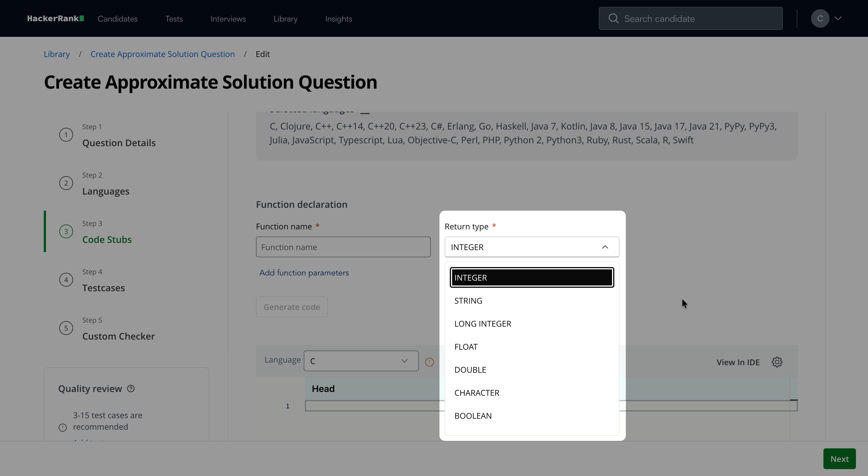Image resolution: width=868 pixels, height=476 pixels.
Task: Focus the Search candidate field
Action: point(691,18)
